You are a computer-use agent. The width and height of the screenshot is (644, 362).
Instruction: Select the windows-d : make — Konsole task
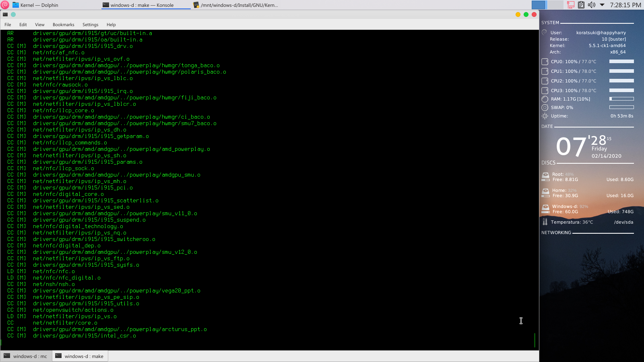tap(138, 5)
